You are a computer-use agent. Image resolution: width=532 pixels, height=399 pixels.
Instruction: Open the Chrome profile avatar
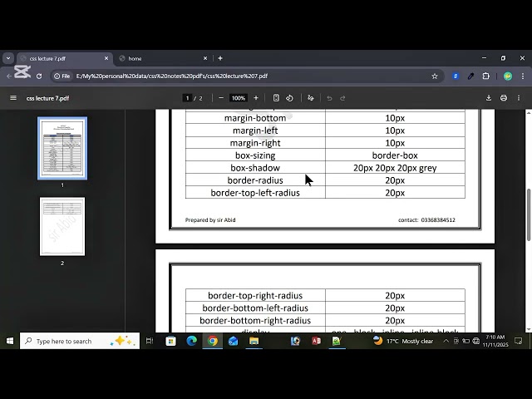pyautogui.click(x=508, y=76)
